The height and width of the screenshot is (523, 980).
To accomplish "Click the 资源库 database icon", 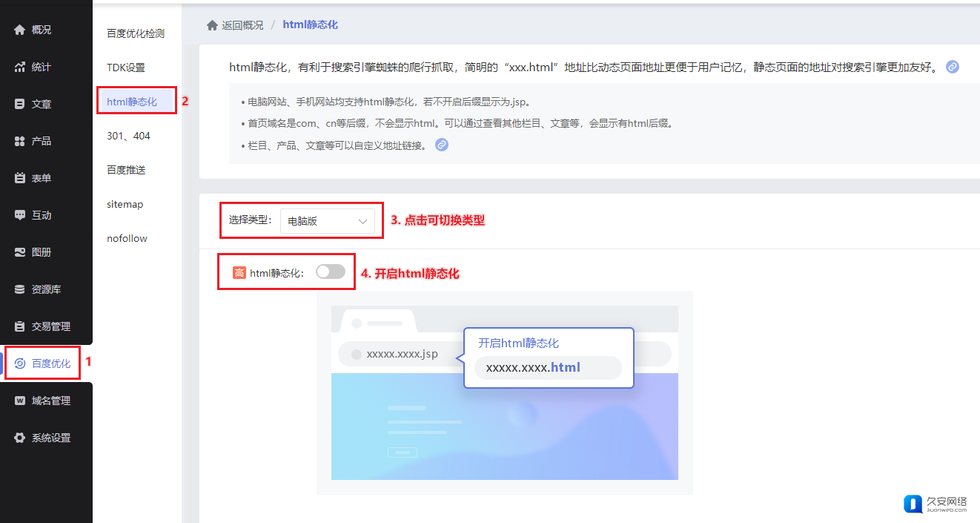I will point(20,289).
